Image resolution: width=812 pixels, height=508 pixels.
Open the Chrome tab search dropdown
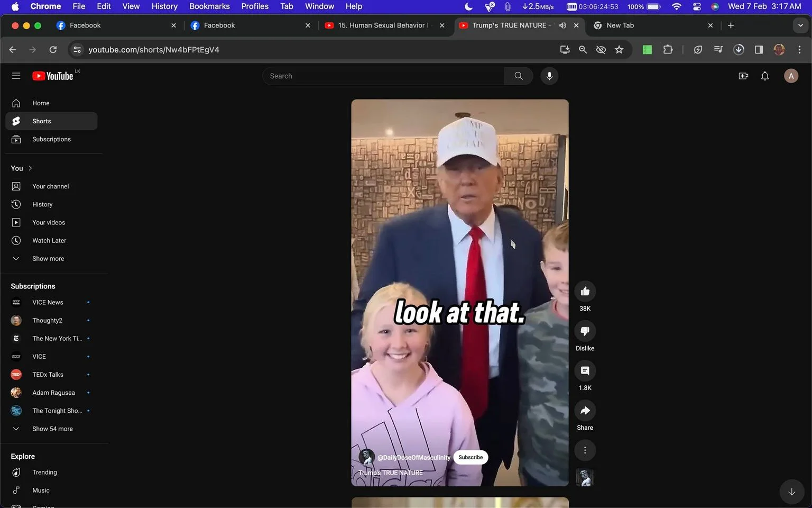point(800,25)
